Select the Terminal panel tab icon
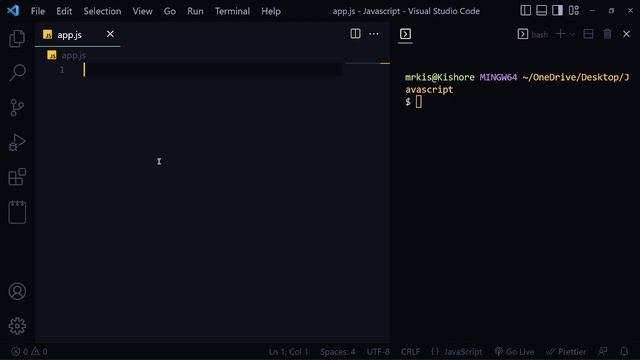The height and width of the screenshot is (360, 640). coord(405,34)
